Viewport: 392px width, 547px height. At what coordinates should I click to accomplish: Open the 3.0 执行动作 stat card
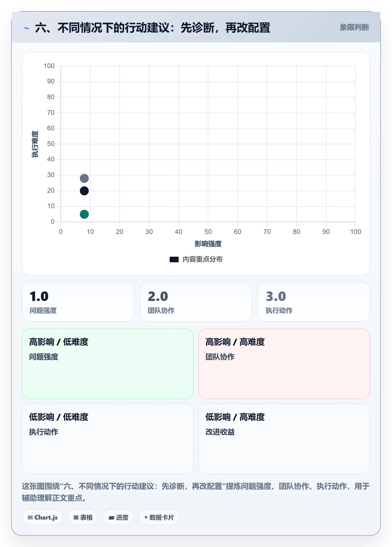coord(314,302)
